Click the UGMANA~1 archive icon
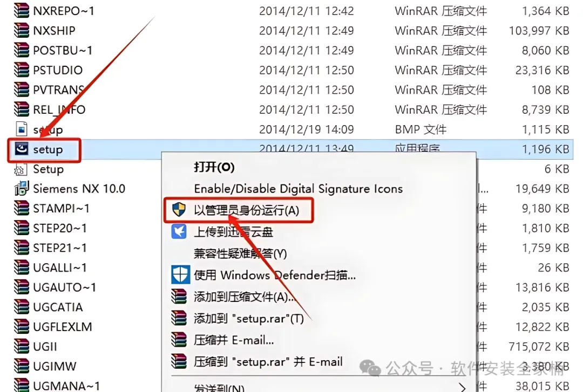The height and width of the screenshot is (392, 583). [22, 386]
